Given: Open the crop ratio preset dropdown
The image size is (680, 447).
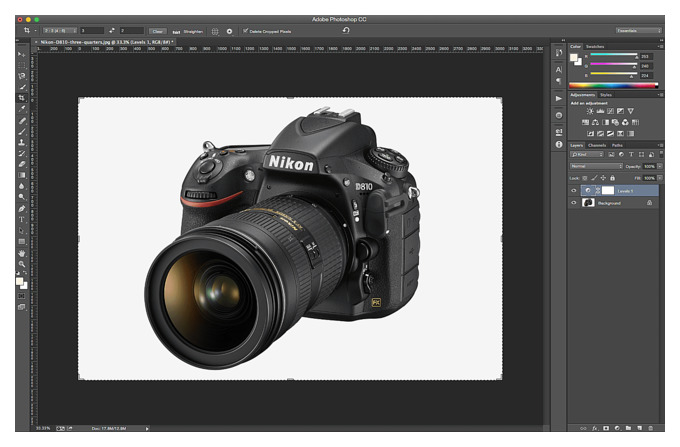Looking at the screenshot, I should click(60, 31).
